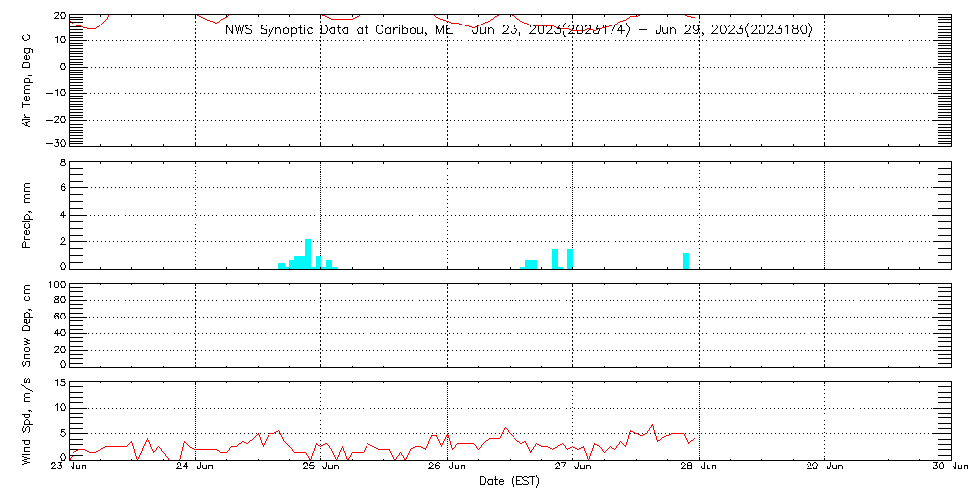Select the 'Precip, mm' axis label
The width and height of the screenshot is (980, 490).
27,215
